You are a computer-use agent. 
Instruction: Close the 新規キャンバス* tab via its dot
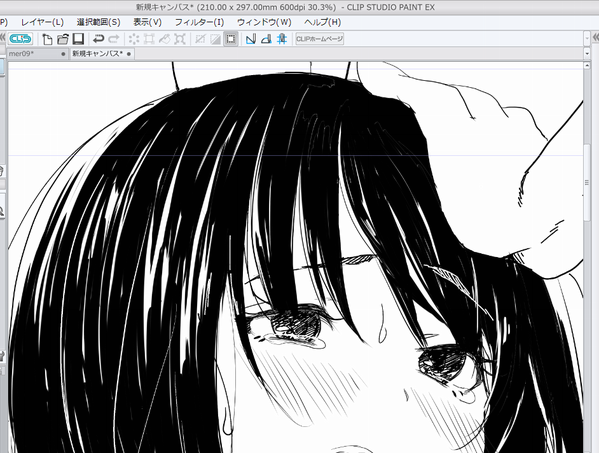pos(129,54)
